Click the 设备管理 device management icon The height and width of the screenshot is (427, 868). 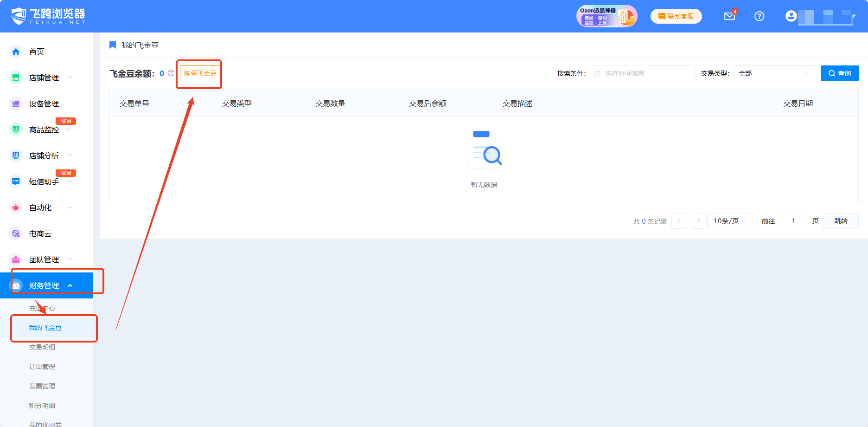pyautogui.click(x=15, y=104)
